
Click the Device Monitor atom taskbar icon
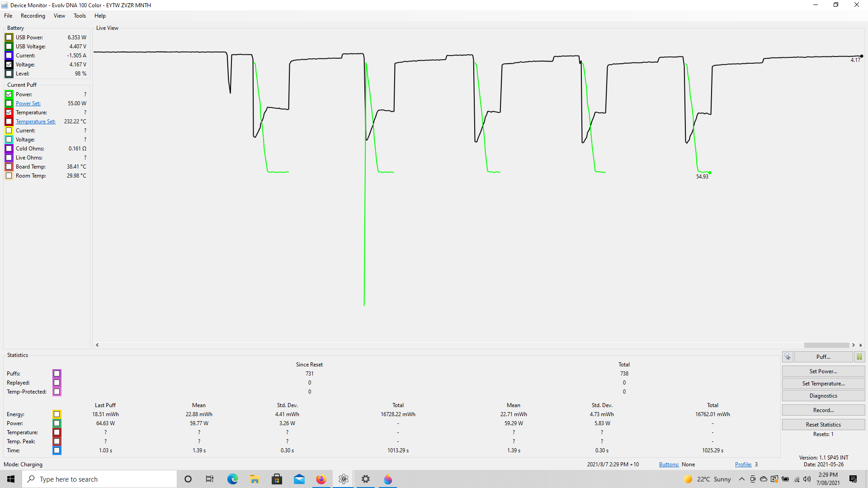(x=344, y=479)
